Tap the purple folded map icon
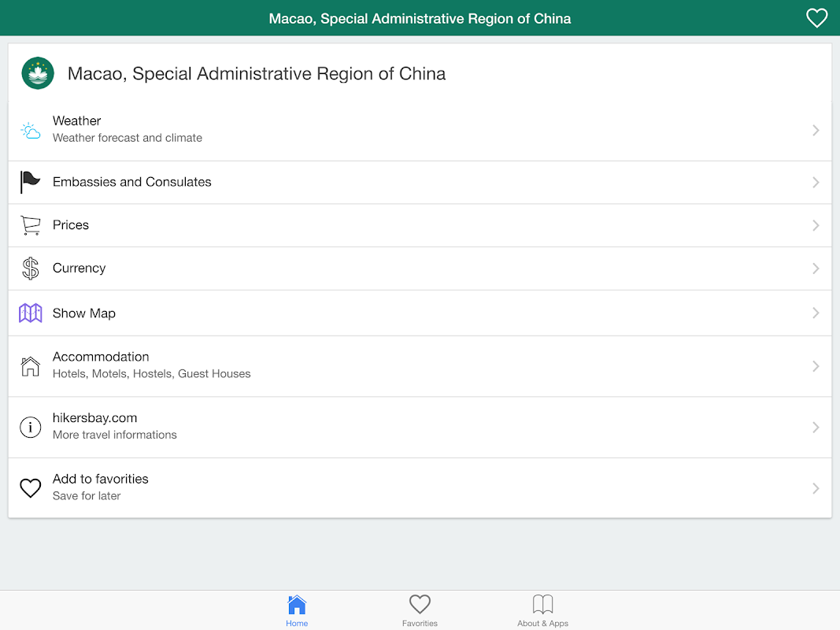 tap(31, 313)
